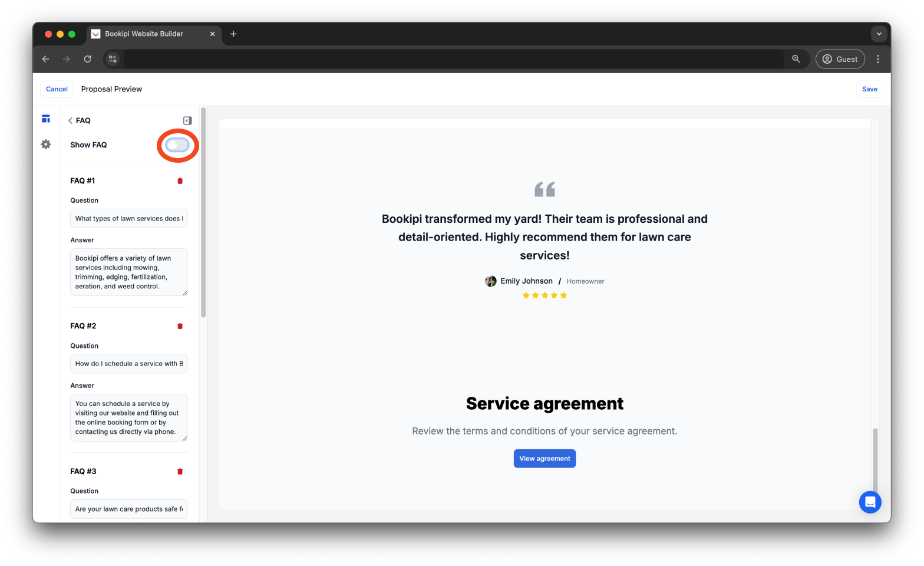This screenshot has width=924, height=566.
Task: Open a new browser tab with the plus
Action: (x=233, y=34)
